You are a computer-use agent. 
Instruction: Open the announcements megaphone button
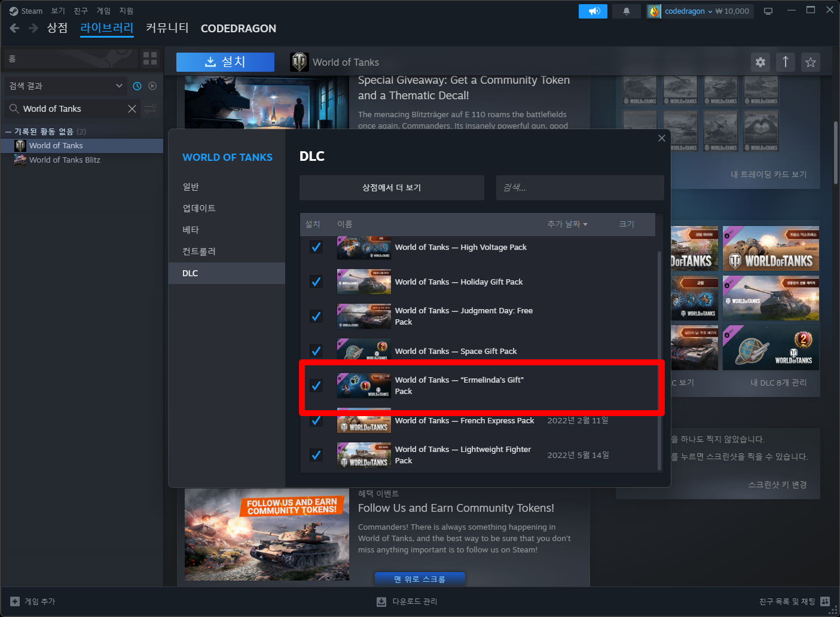593,11
